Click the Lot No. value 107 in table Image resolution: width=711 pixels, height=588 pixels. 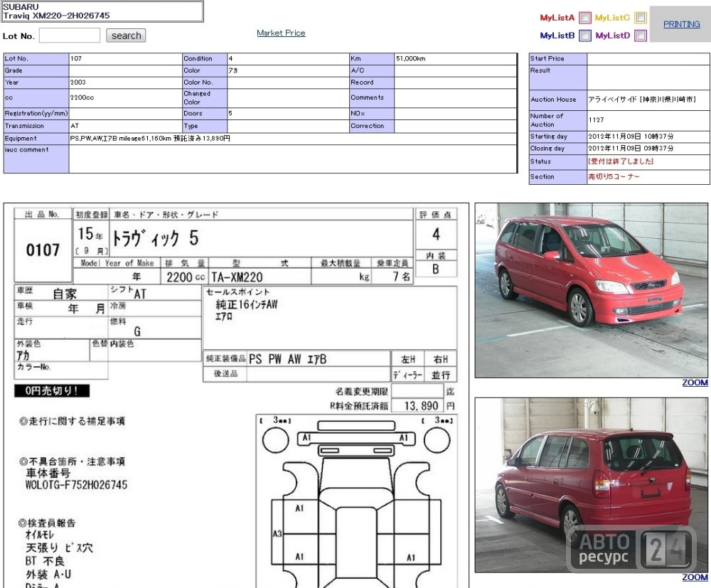click(76, 58)
